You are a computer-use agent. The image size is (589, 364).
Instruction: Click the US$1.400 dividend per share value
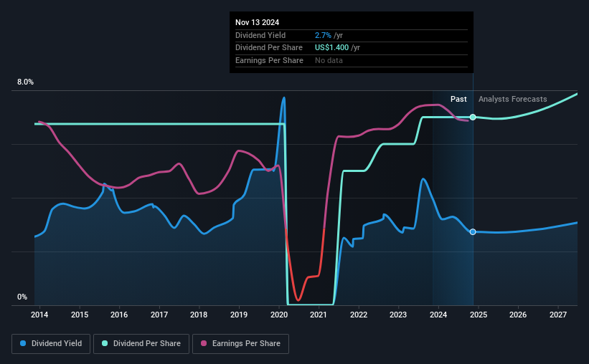[331, 48]
